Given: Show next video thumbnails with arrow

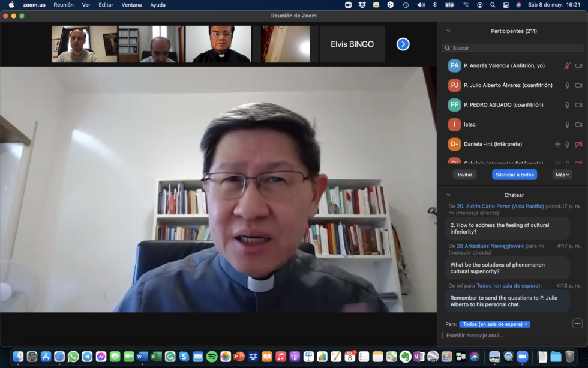Looking at the screenshot, I should pos(403,44).
